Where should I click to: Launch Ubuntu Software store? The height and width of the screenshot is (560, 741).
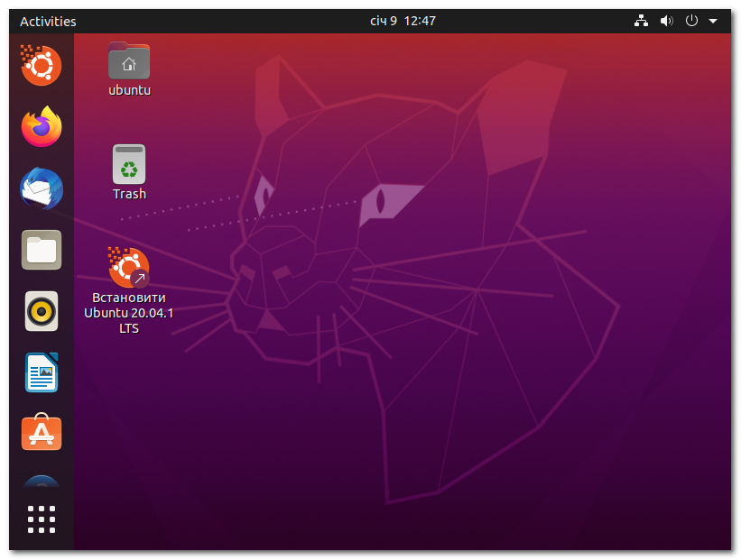(x=41, y=433)
